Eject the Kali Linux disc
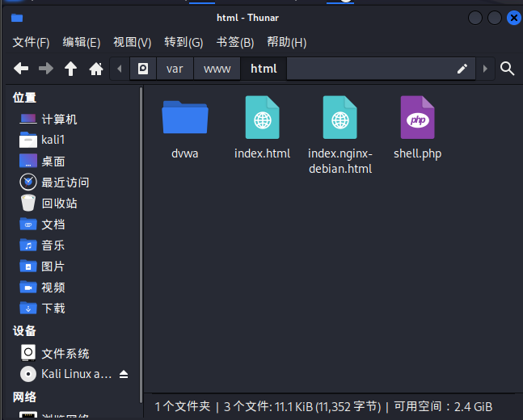 (x=124, y=374)
